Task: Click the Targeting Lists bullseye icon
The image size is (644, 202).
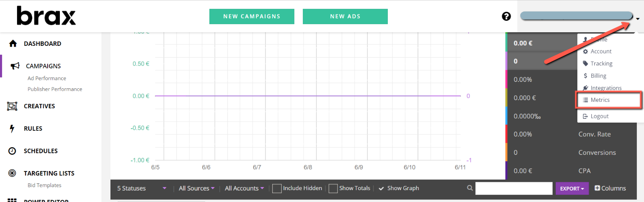Action: coord(12,173)
